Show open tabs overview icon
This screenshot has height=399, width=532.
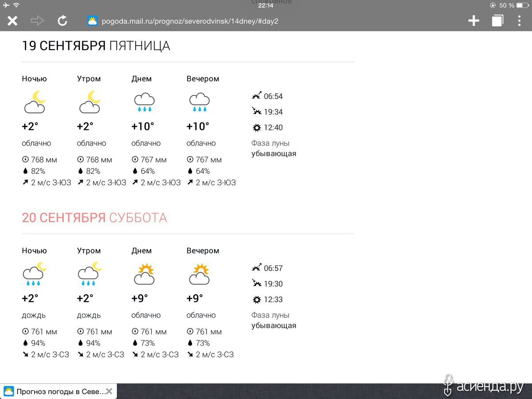point(497,20)
